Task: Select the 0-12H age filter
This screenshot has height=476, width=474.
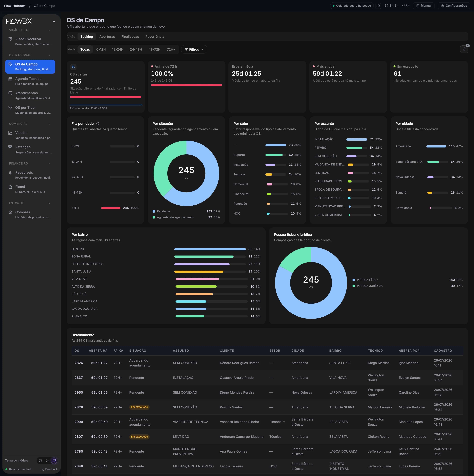Action: (101, 50)
